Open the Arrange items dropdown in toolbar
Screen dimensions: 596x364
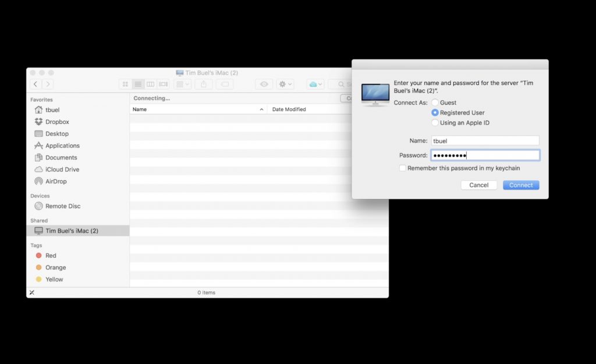pos(183,84)
